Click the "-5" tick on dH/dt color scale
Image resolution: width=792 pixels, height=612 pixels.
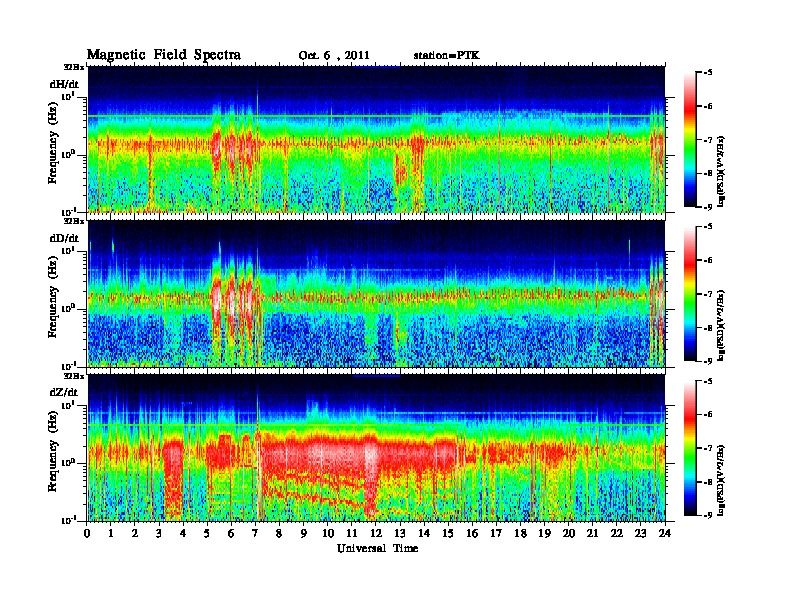708,73
